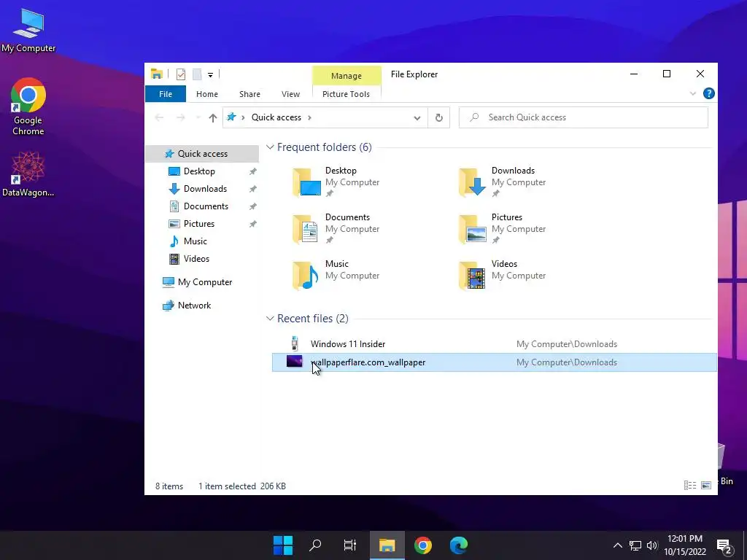Screen dimensions: 747x560
Task: Open the Start menu on the taskbar
Action: (283, 545)
